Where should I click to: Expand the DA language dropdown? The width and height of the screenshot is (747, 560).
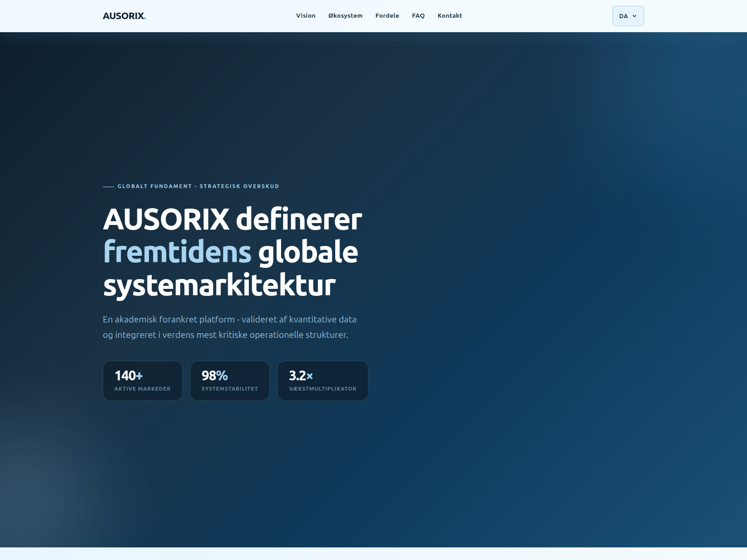coord(628,16)
